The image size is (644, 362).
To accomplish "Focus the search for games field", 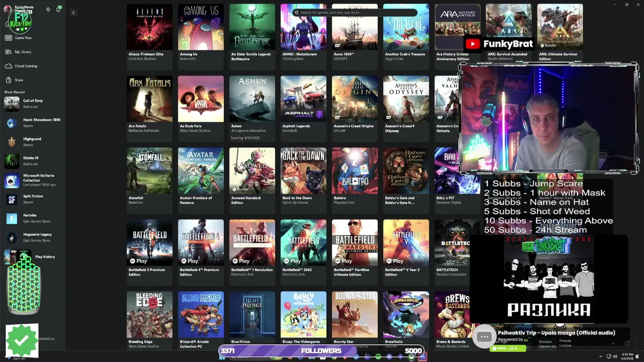I will pyautogui.click(x=355, y=12).
